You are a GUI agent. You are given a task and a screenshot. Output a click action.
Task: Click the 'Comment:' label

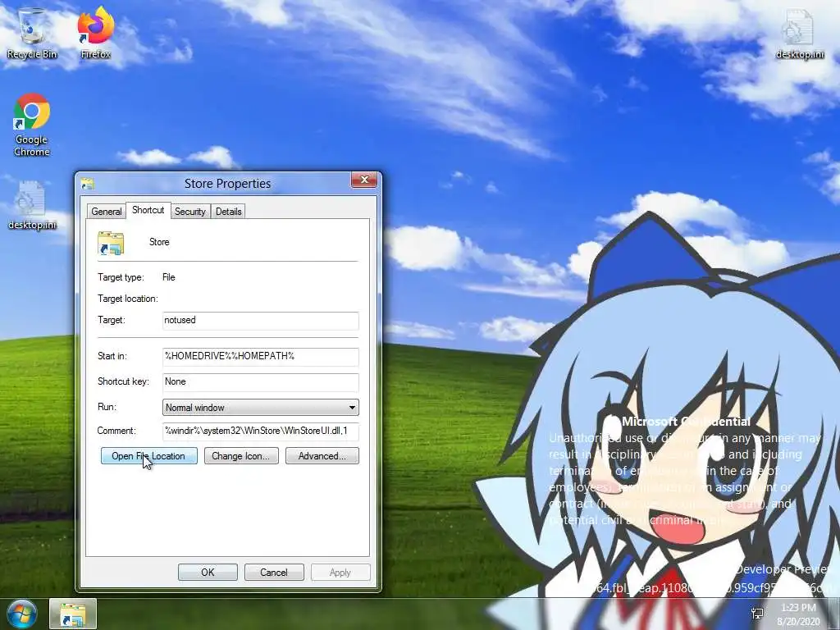point(116,431)
